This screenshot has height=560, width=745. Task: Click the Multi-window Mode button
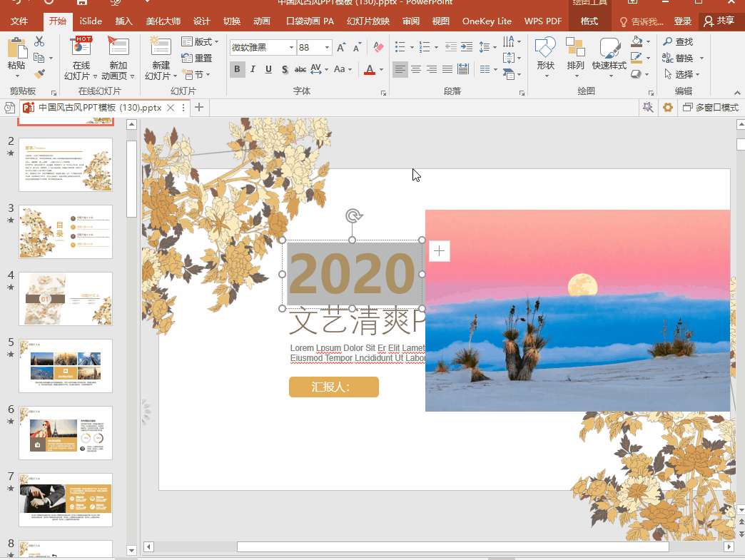pyautogui.click(x=710, y=108)
